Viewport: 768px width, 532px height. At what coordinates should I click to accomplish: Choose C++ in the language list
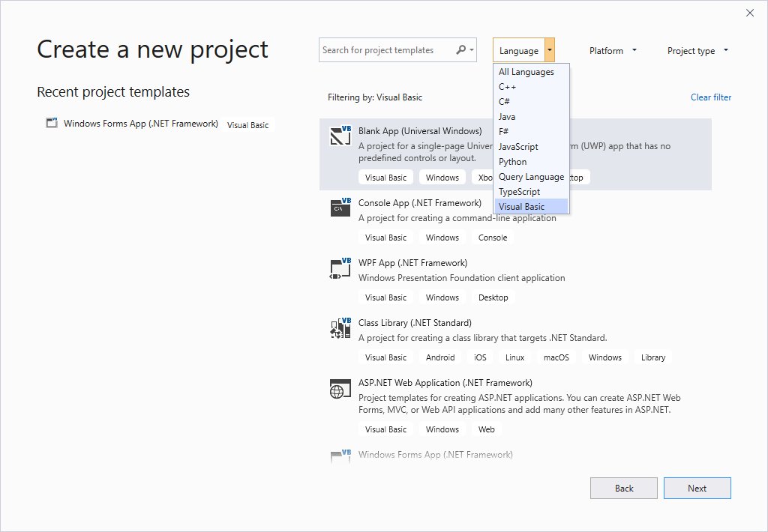pyautogui.click(x=531, y=87)
